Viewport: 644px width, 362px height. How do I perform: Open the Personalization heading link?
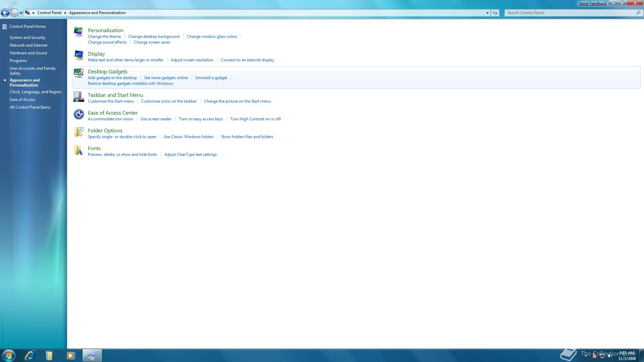[106, 30]
